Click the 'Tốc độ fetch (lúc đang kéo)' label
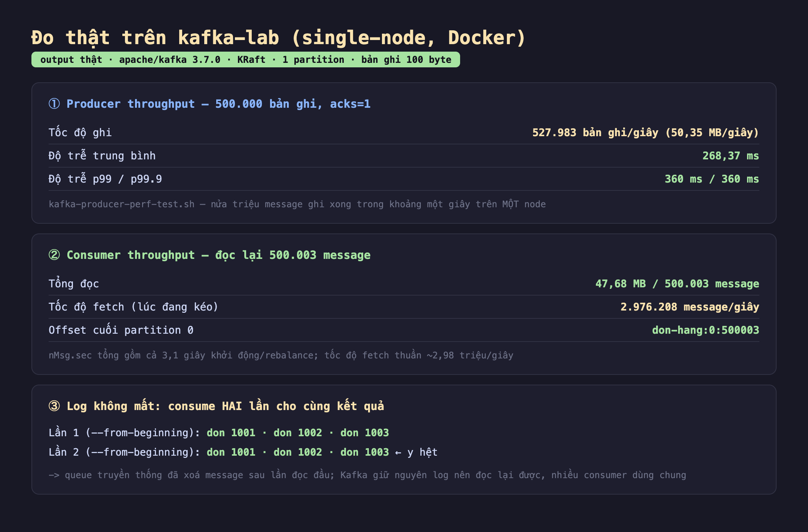 click(133, 307)
